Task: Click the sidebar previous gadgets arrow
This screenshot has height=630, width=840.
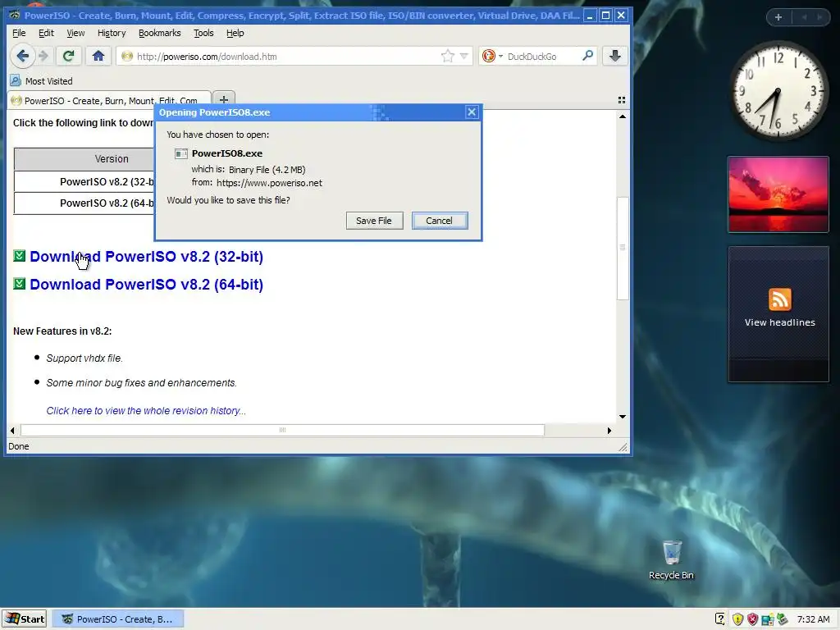Action: coord(804,17)
